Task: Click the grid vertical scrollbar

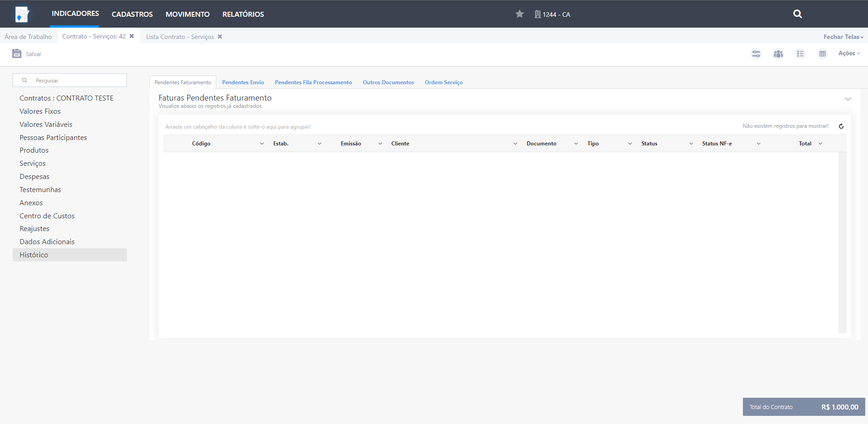Action: (842, 243)
